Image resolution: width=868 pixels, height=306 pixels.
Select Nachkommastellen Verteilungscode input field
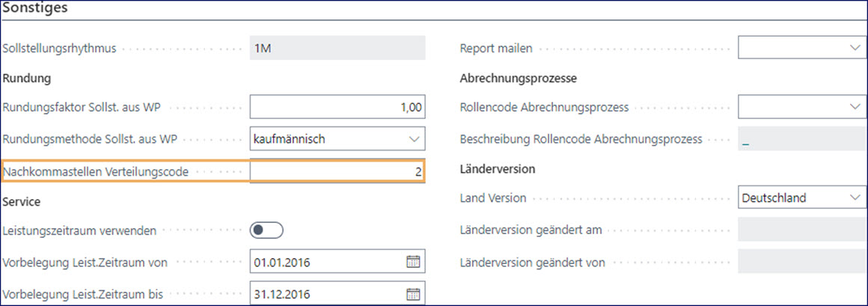337,172
